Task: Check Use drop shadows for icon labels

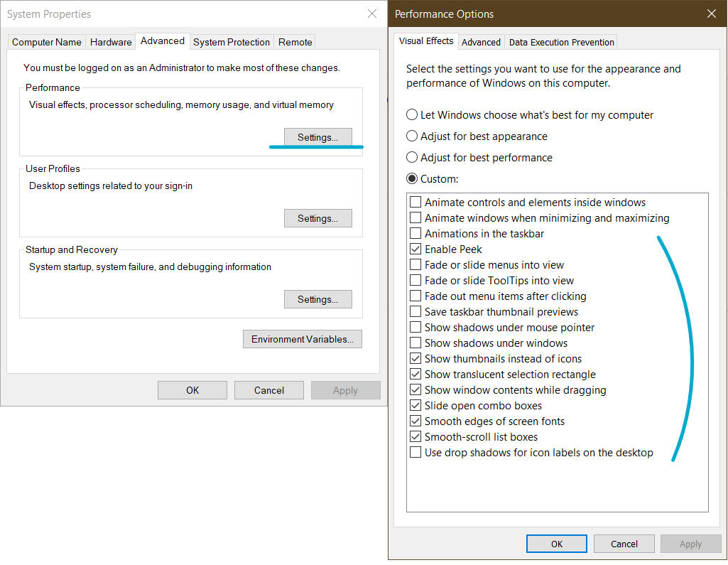Action: [415, 452]
